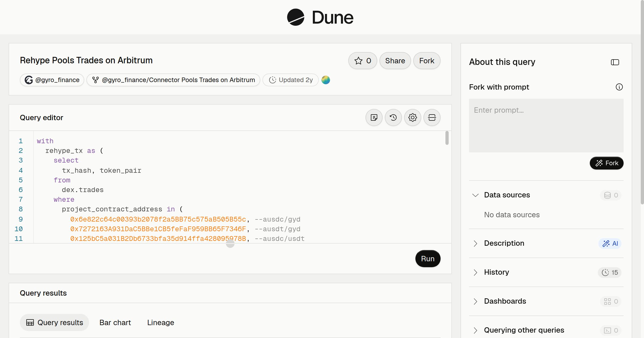Click the Fork with prompt info icon
This screenshot has height=338, width=644.
[619, 87]
